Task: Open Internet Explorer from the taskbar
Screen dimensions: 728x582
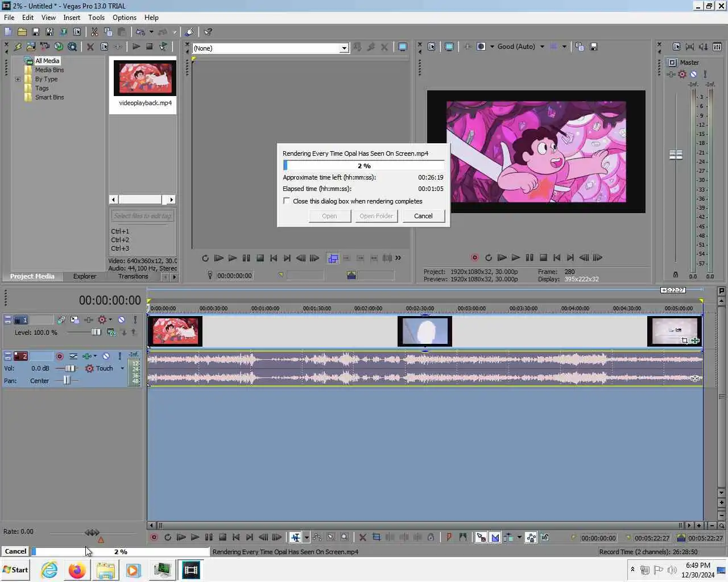Action: [49, 570]
